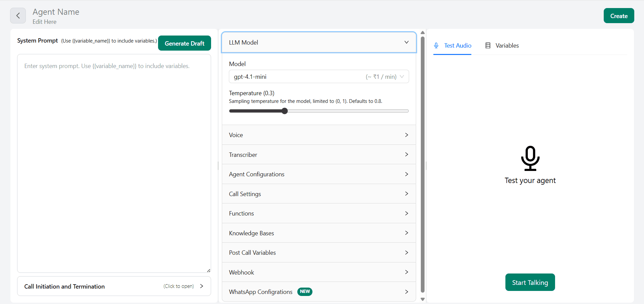
Task: Open the Model dropdown showing gpt-4.1-mini
Action: point(318,77)
